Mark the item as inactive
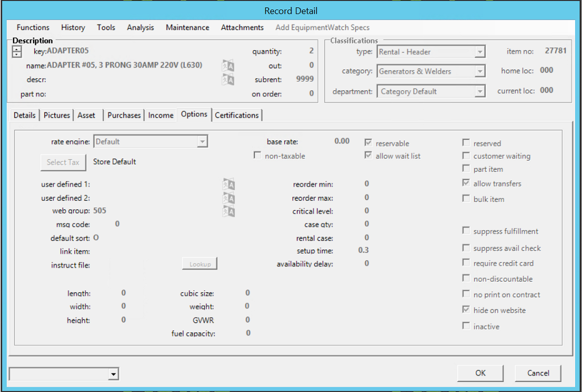 point(466,326)
